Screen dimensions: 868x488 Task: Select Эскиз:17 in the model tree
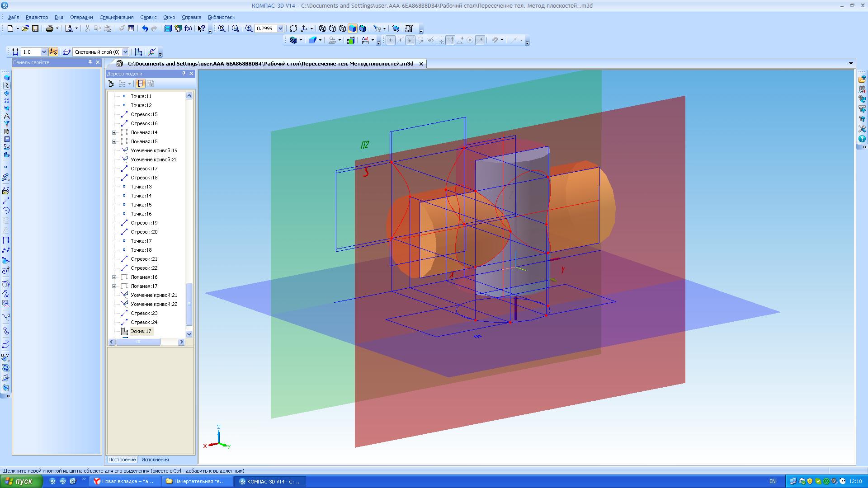141,331
